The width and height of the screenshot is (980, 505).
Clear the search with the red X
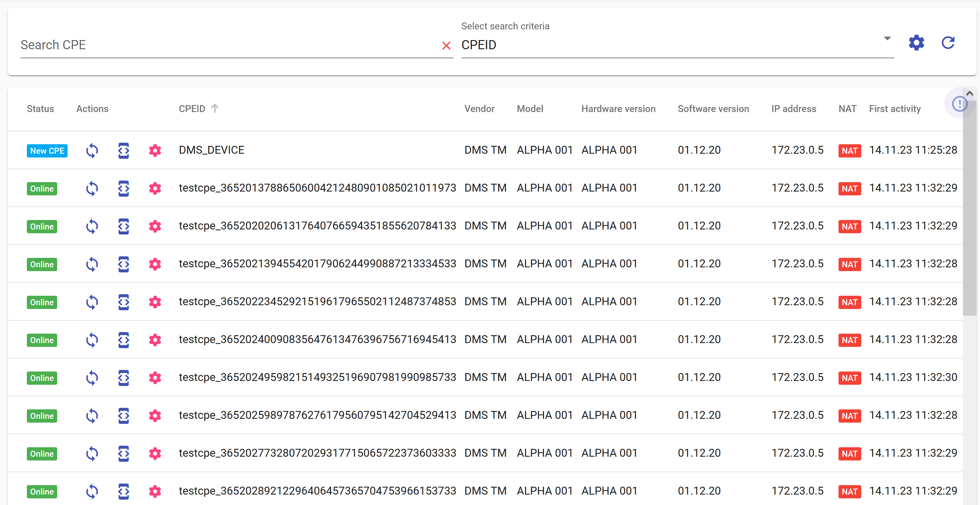[446, 46]
